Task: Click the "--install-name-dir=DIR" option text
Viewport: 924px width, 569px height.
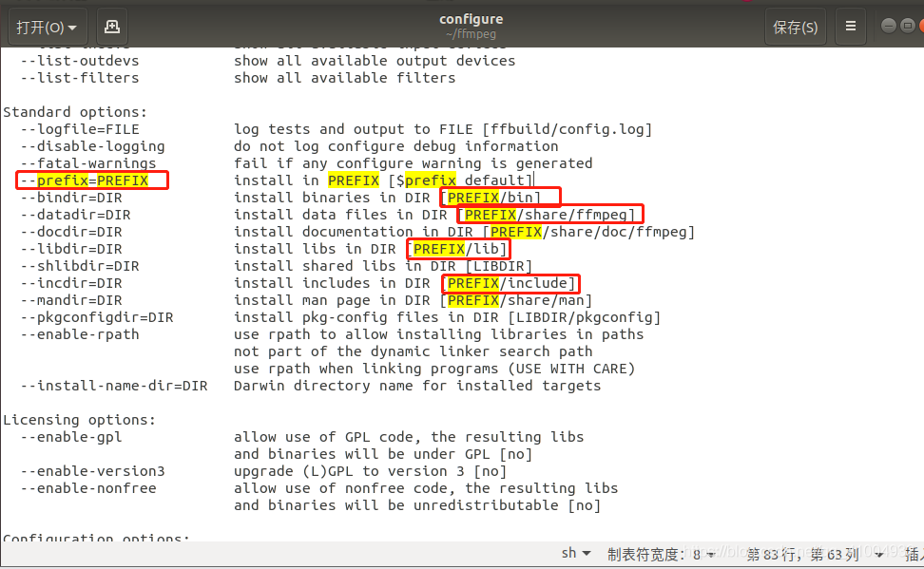Action: (x=114, y=386)
